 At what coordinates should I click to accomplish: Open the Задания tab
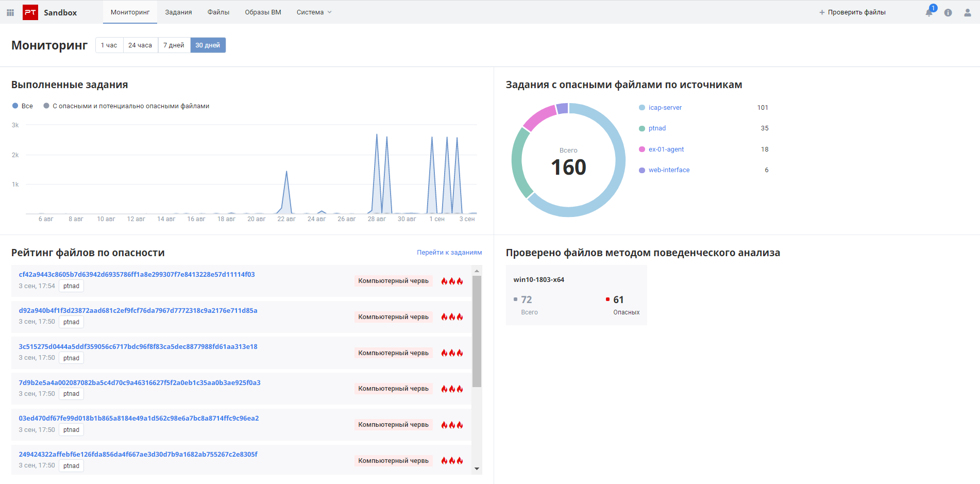click(x=178, y=12)
